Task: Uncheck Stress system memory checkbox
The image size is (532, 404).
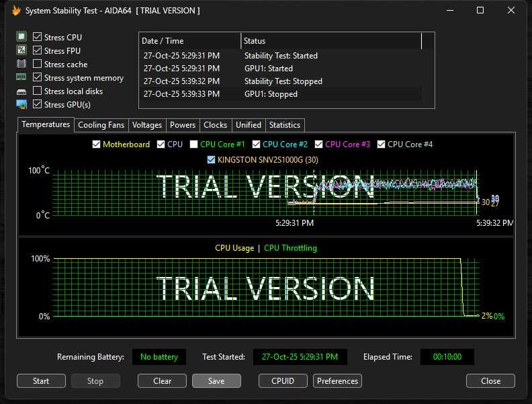Action: (x=38, y=77)
